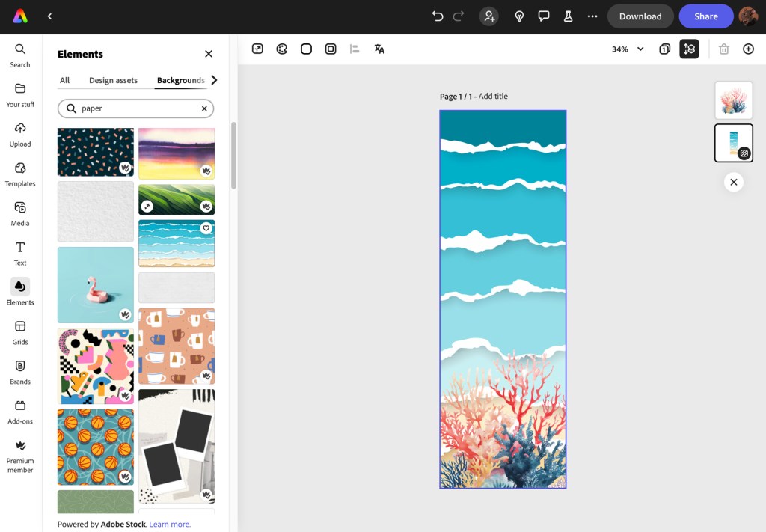The width and height of the screenshot is (766, 532).
Task: Show more category tabs with chevron arrow
Action: click(215, 80)
